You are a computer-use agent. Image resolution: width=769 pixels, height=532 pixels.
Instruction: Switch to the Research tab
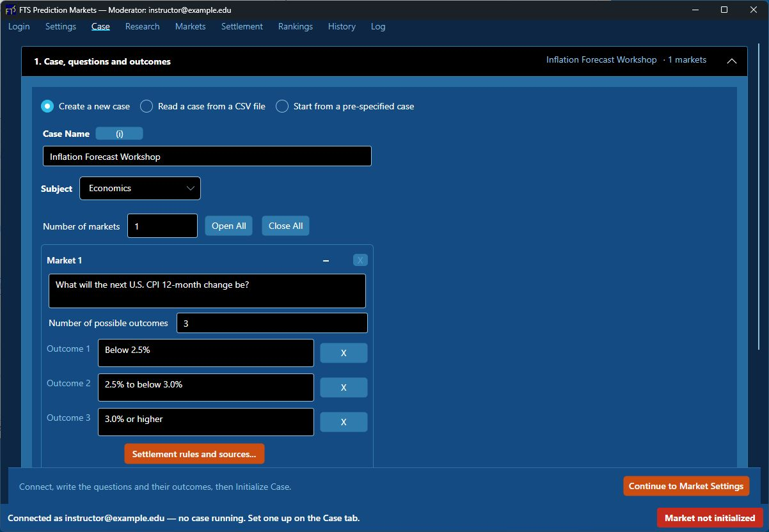coord(143,26)
